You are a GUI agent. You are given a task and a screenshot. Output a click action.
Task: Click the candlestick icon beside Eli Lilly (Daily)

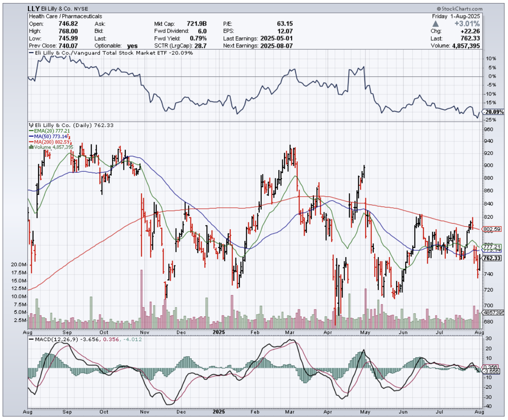[31, 125]
